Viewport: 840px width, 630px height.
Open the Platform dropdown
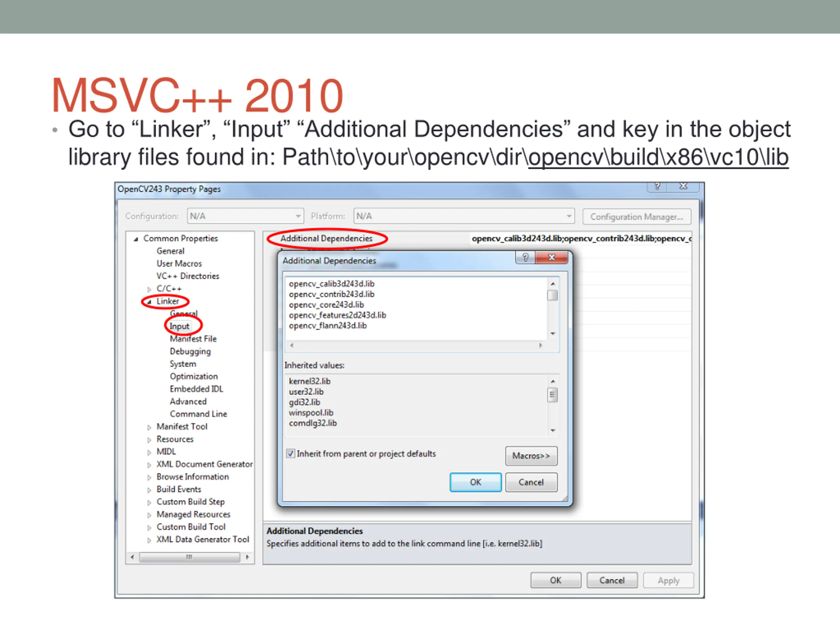coord(464,216)
